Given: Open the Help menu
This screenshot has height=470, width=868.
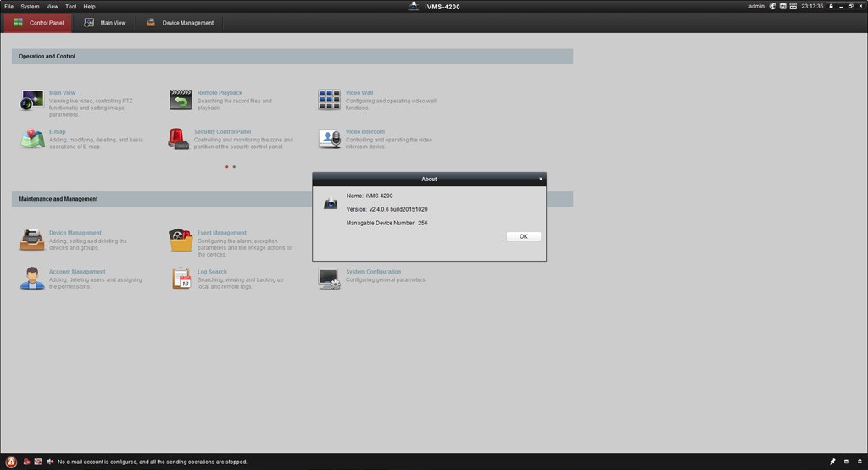Looking at the screenshot, I should pyautogui.click(x=89, y=7).
